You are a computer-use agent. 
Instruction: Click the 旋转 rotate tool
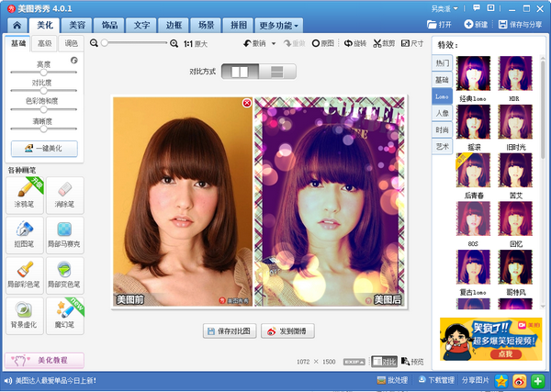tap(355, 43)
